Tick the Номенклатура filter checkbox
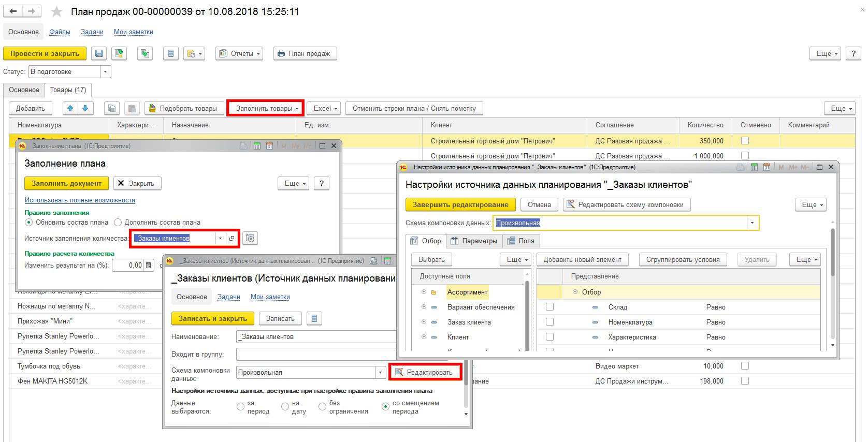The height and width of the screenshot is (442, 868). point(549,322)
